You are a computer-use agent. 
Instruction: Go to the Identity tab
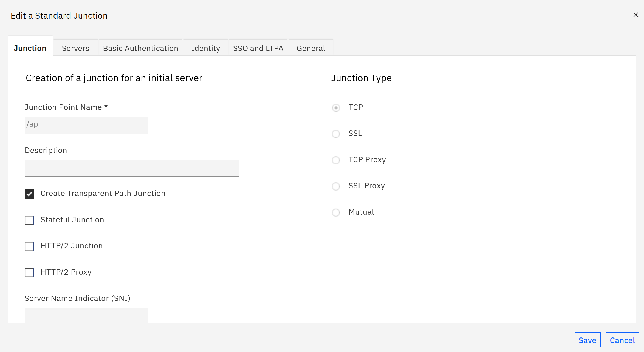pos(205,48)
